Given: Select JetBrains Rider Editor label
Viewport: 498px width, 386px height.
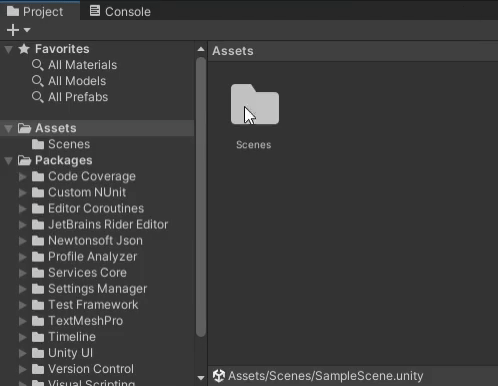Looking at the screenshot, I should pos(108,224).
